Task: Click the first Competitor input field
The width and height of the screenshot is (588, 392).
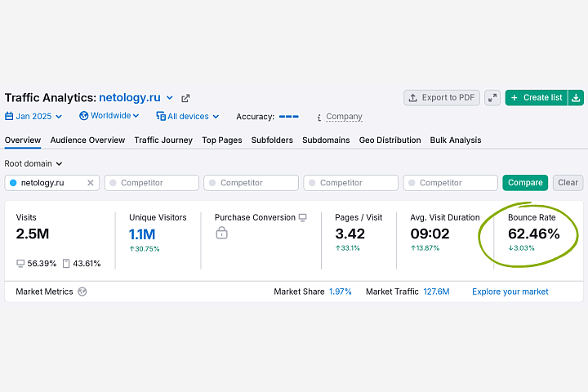Action: pos(152,183)
